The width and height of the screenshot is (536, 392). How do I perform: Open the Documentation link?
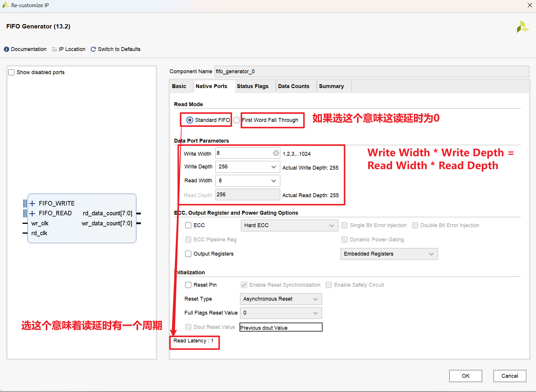click(x=29, y=49)
